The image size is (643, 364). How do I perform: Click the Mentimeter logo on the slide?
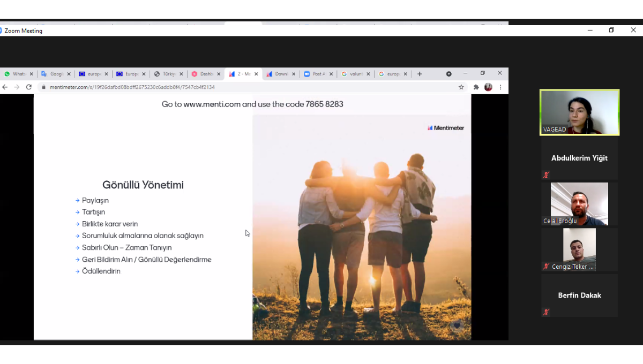446,128
